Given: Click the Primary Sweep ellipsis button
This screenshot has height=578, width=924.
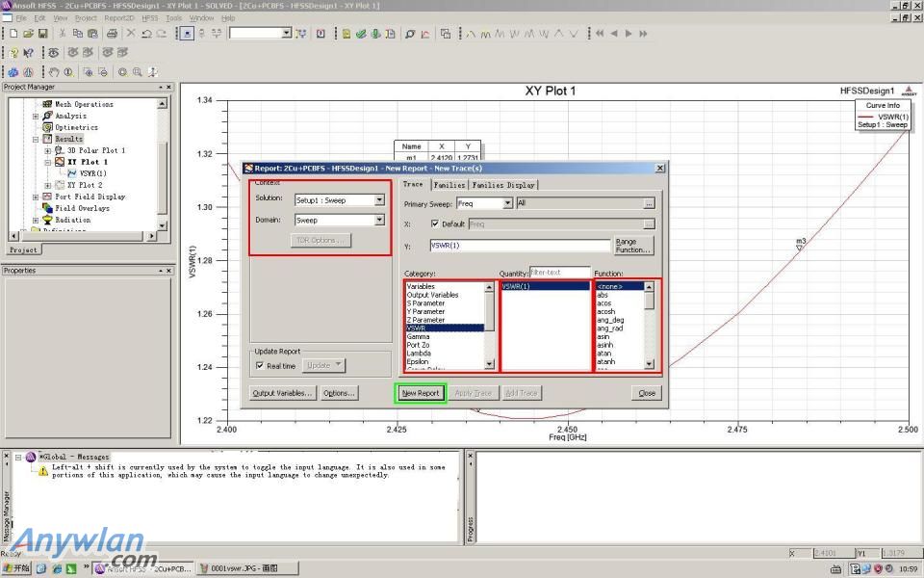Looking at the screenshot, I should click(649, 203).
